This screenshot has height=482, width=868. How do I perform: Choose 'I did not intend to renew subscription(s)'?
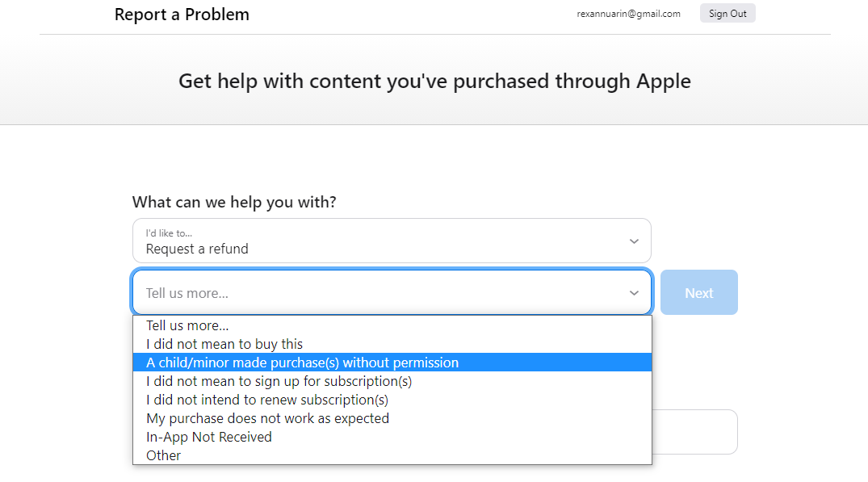point(266,400)
